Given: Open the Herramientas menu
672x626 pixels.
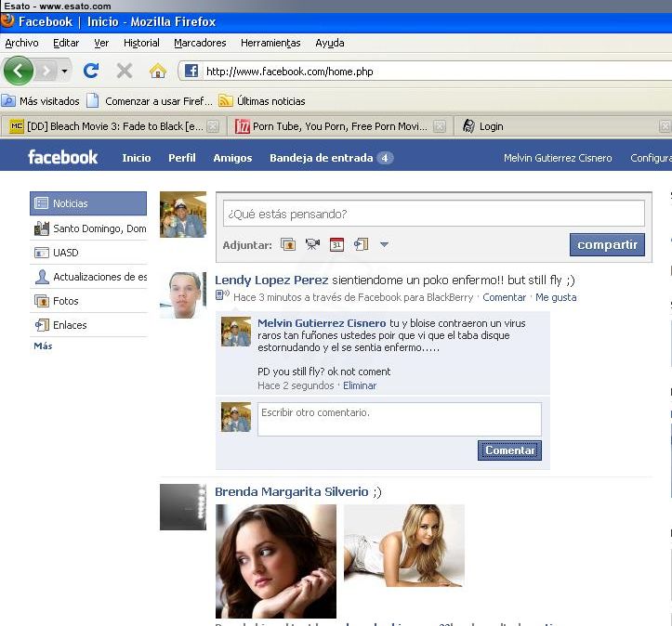Looking at the screenshot, I should [270, 43].
